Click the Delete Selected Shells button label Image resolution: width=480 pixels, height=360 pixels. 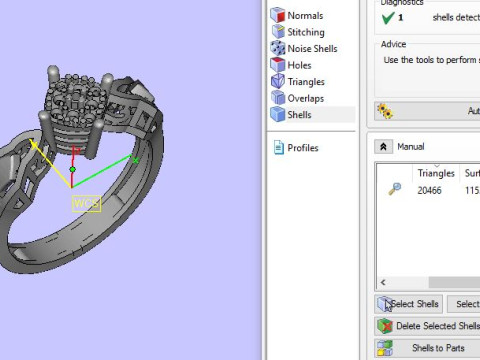(438, 326)
